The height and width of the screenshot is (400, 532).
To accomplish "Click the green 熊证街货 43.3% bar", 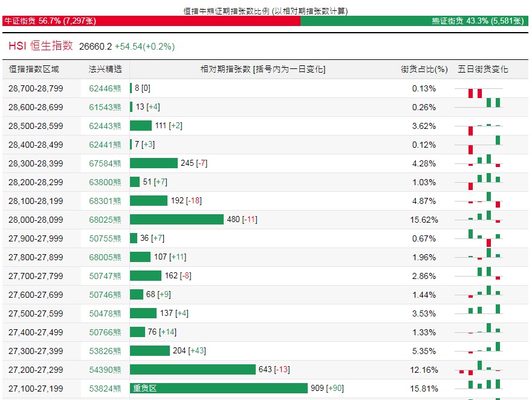I will click(414, 21).
